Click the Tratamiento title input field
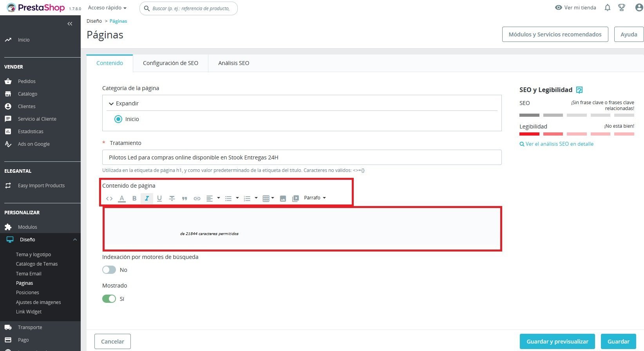The image size is (644, 351). [x=302, y=157]
